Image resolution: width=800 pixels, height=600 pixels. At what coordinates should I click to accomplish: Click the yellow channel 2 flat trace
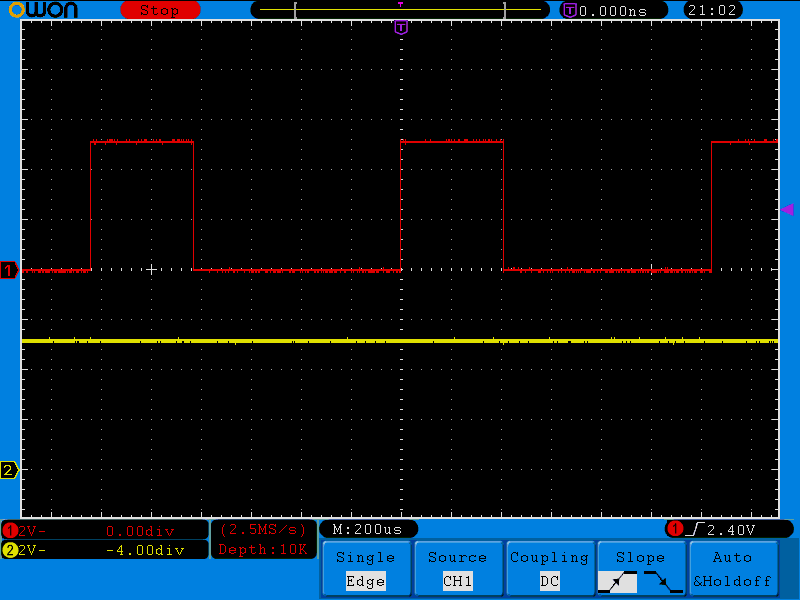point(400,340)
